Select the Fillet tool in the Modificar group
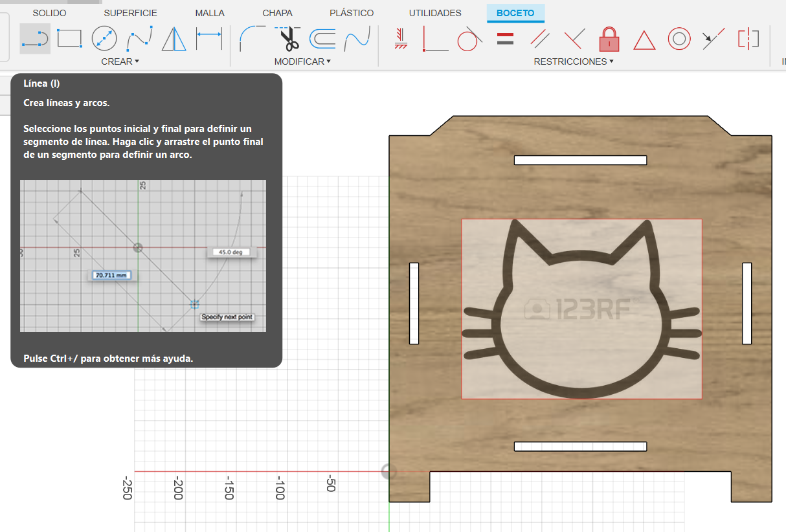 [x=253, y=39]
